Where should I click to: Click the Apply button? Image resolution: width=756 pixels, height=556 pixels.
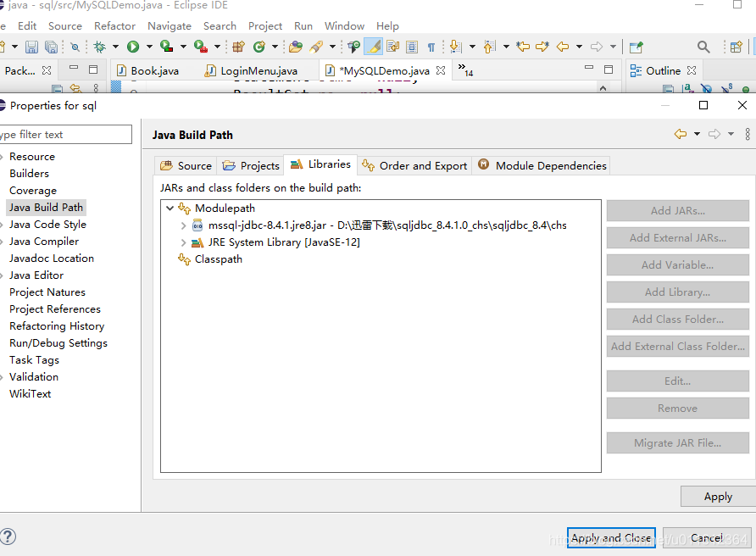(x=718, y=496)
